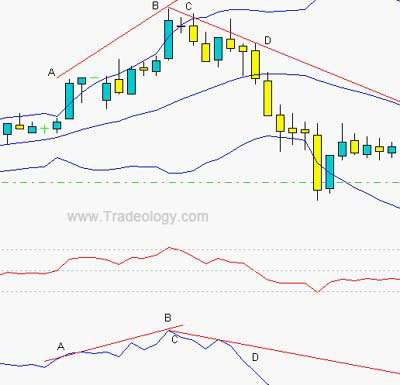Click label B at the bottom indicator peak
400x385 pixels.
[x=168, y=318]
